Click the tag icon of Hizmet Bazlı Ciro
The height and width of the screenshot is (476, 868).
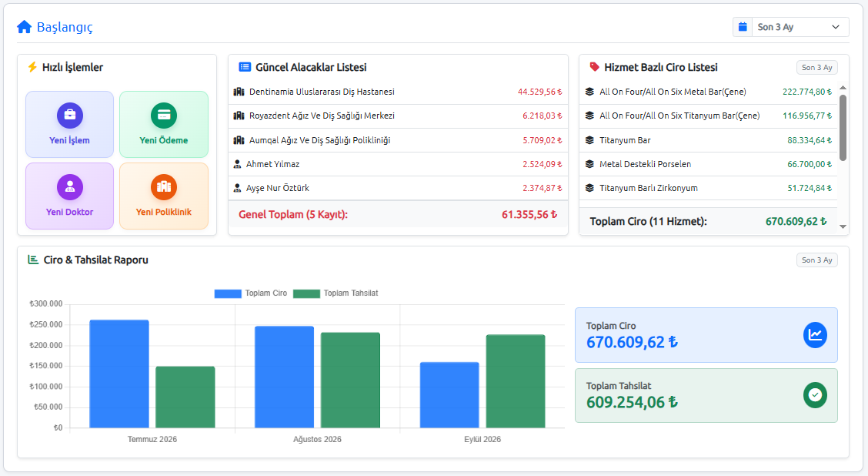tap(595, 67)
